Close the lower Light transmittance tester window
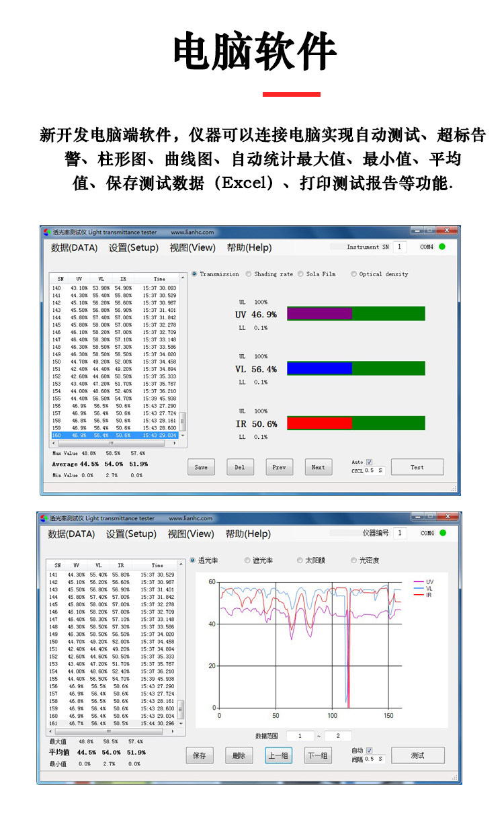The height and width of the screenshot is (828, 504). click(x=448, y=516)
